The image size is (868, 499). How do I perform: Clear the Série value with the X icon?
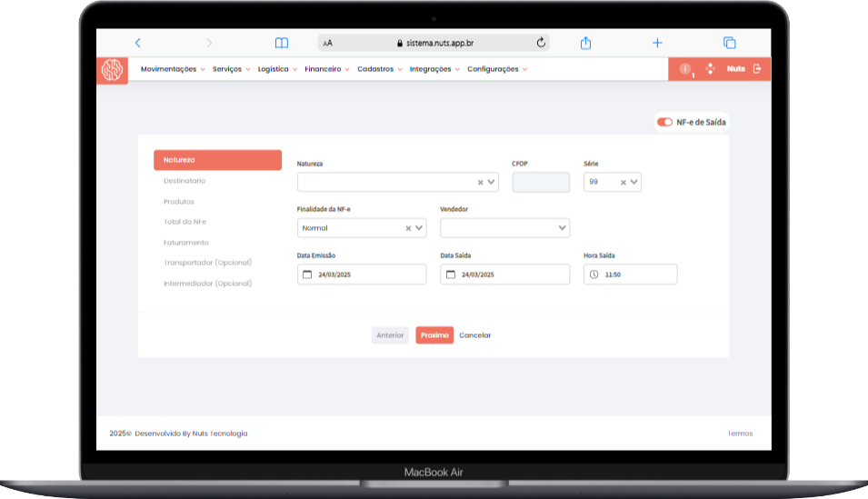624,182
